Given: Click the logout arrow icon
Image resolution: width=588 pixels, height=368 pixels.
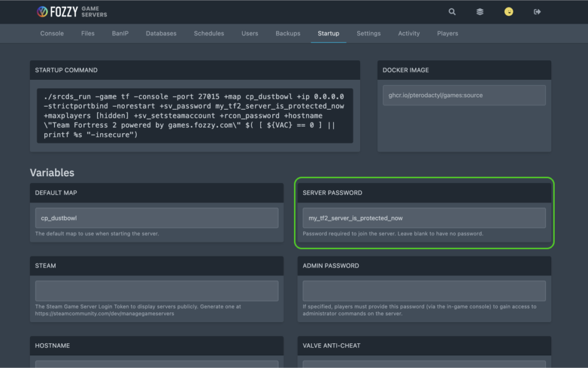Looking at the screenshot, I should pyautogui.click(x=536, y=11).
